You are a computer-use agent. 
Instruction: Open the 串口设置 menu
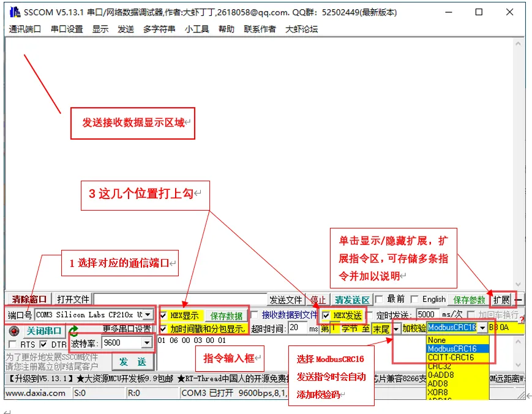click(64, 28)
